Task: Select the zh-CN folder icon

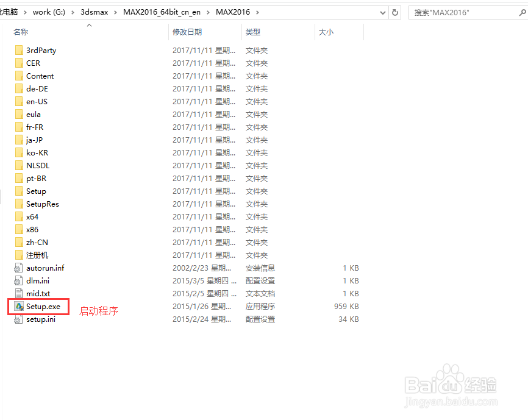Action: click(19, 242)
